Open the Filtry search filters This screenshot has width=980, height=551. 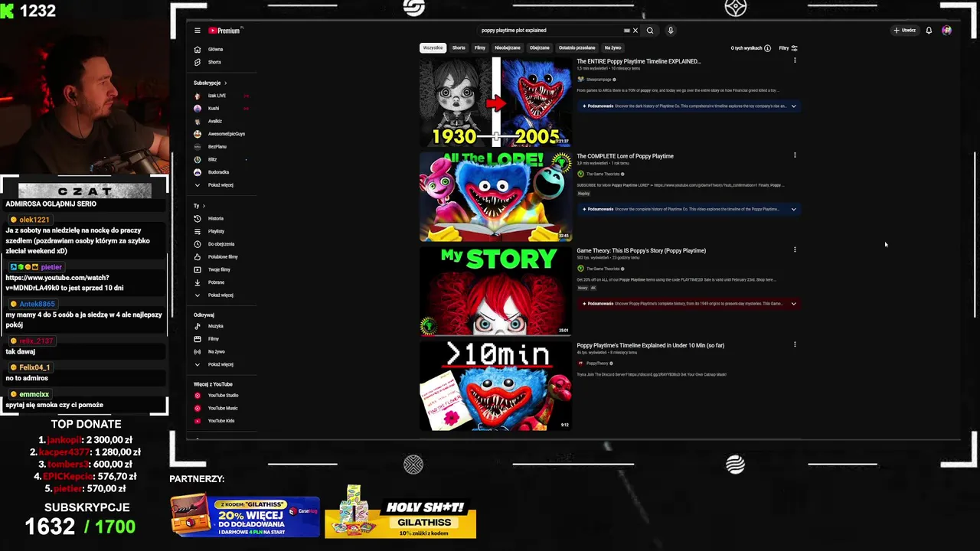click(788, 48)
